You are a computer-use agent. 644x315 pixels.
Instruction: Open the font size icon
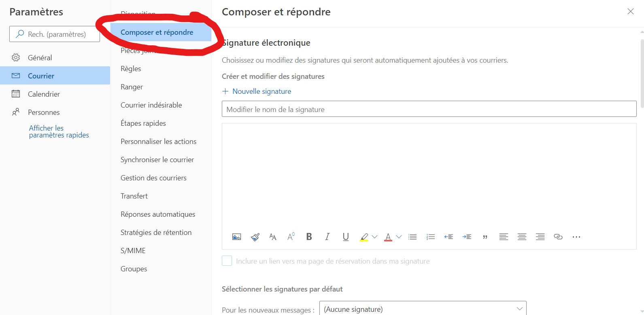pyautogui.click(x=273, y=237)
